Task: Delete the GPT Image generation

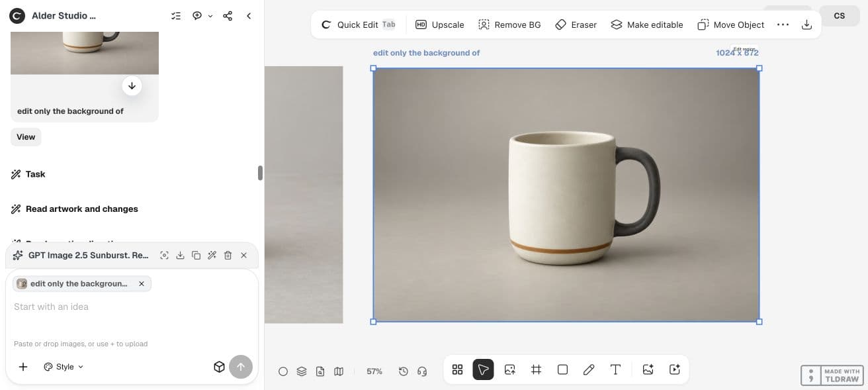Action: pyautogui.click(x=228, y=255)
